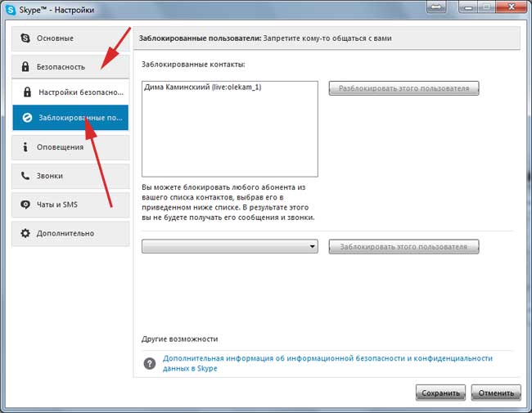Save settings with the Сохранить button

pyautogui.click(x=440, y=393)
